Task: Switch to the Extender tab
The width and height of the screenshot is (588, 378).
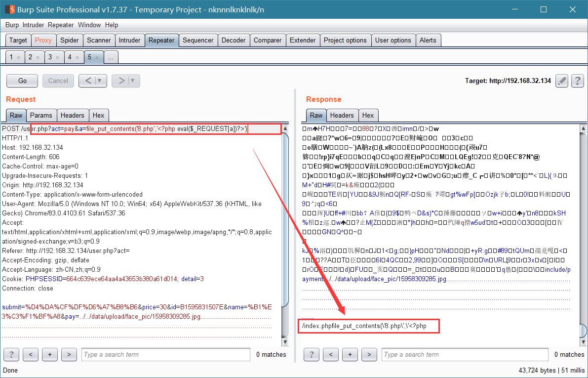Action: point(303,40)
